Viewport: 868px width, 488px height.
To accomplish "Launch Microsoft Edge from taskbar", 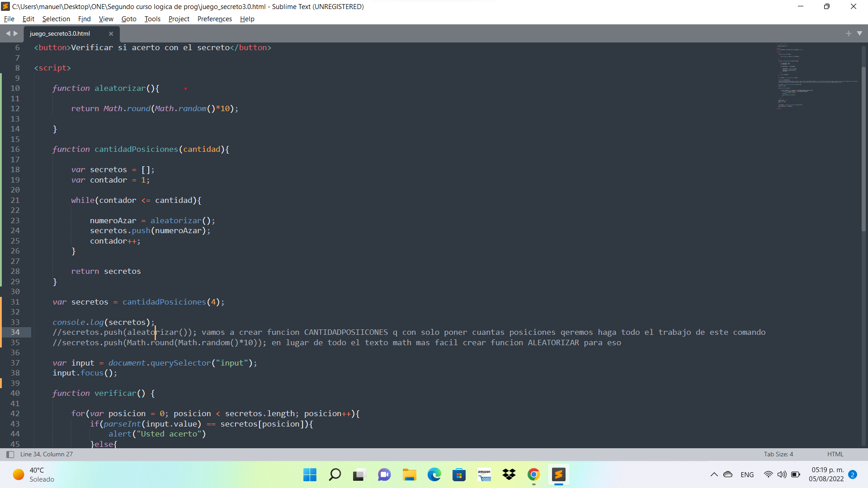I will click(x=434, y=474).
